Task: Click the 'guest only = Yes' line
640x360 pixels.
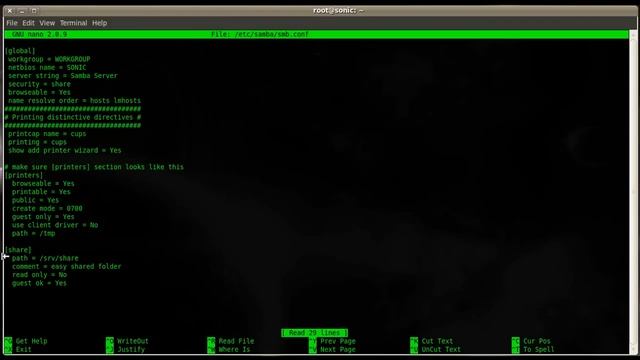Action: pos(43,217)
